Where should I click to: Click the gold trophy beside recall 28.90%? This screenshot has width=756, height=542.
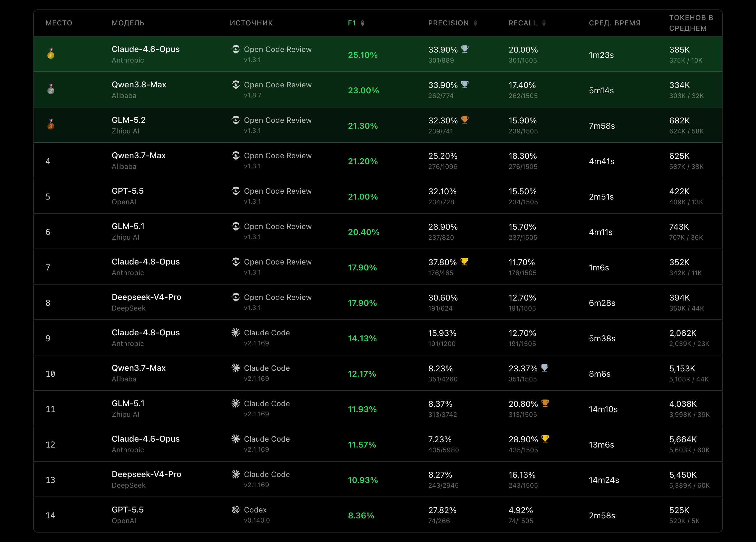(x=545, y=438)
